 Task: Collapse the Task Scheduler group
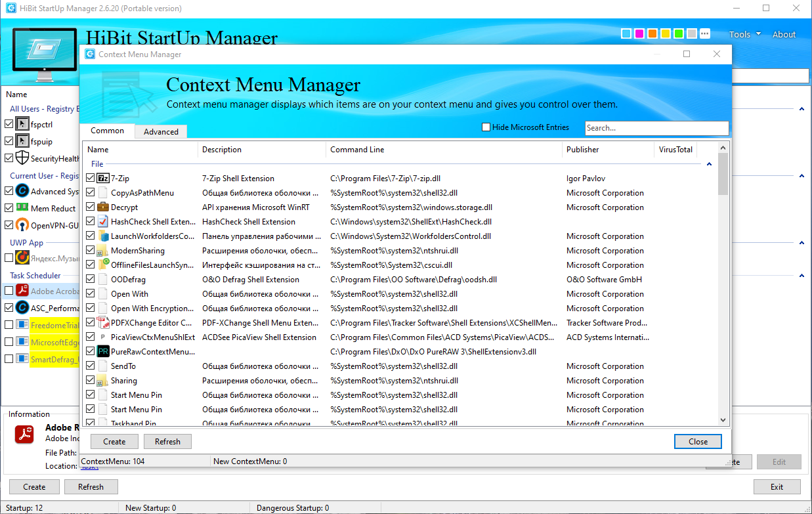coord(801,276)
